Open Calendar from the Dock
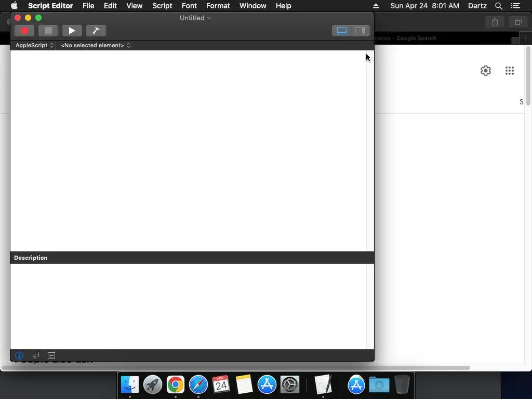The height and width of the screenshot is (399, 532). 221,384
